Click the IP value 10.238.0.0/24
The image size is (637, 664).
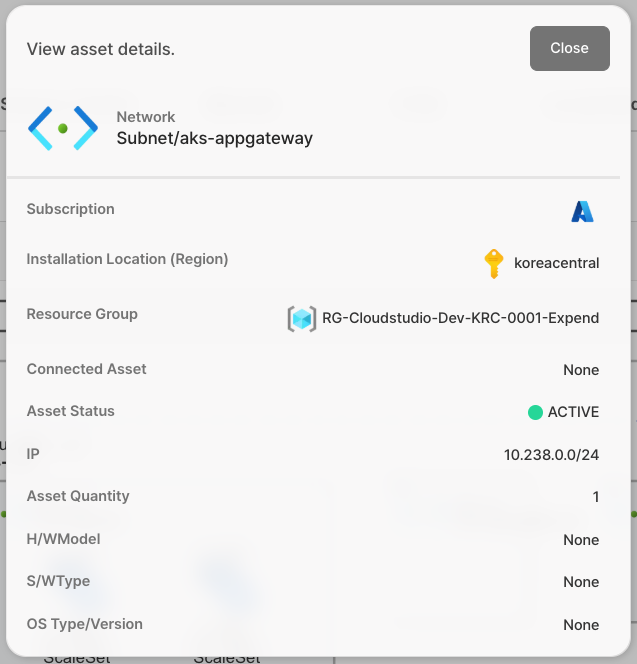pyautogui.click(x=551, y=455)
